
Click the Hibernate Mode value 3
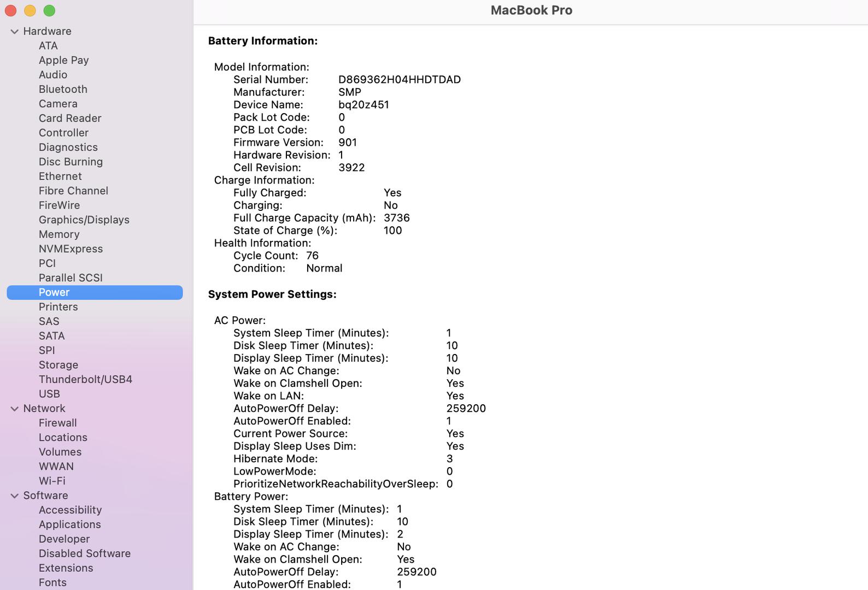(449, 459)
